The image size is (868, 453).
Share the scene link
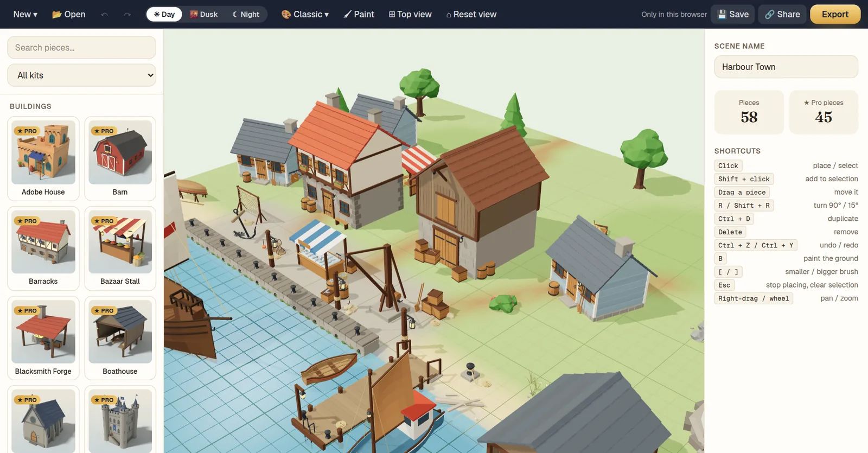pos(782,14)
